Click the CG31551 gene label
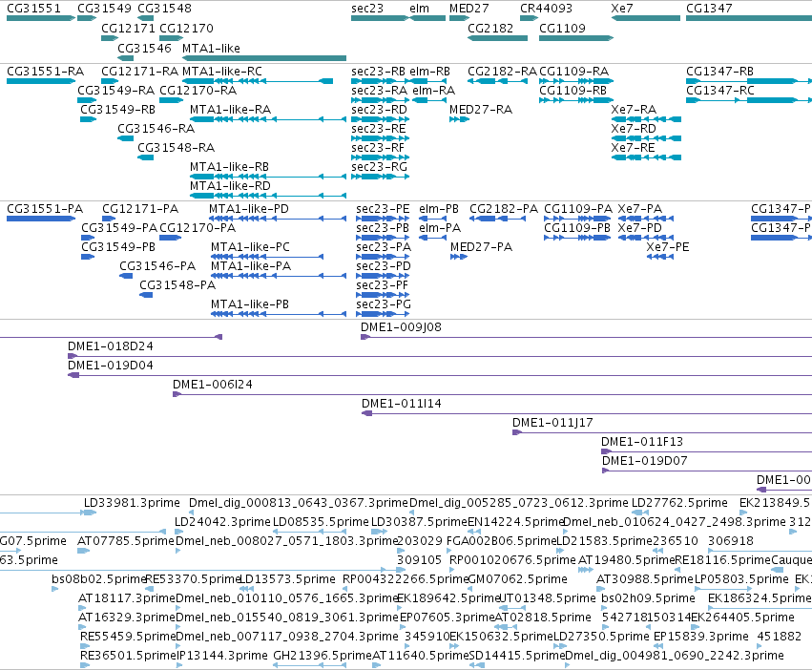 tap(33, 9)
